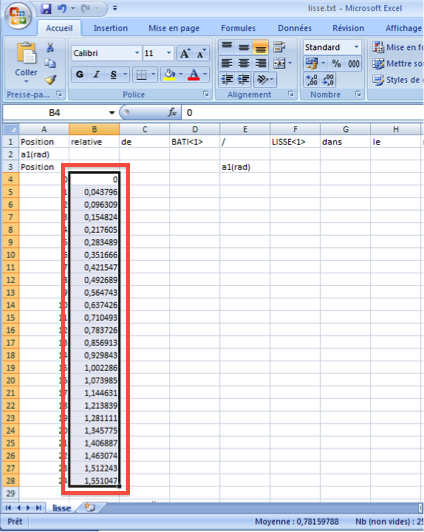
Task: Customize quick access toolbar dropdown
Action: (115, 8)
